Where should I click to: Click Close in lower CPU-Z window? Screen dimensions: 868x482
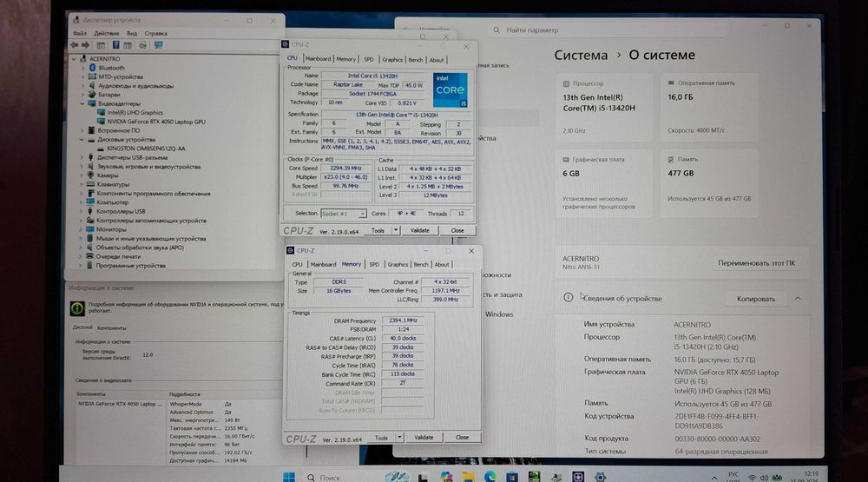463,437
